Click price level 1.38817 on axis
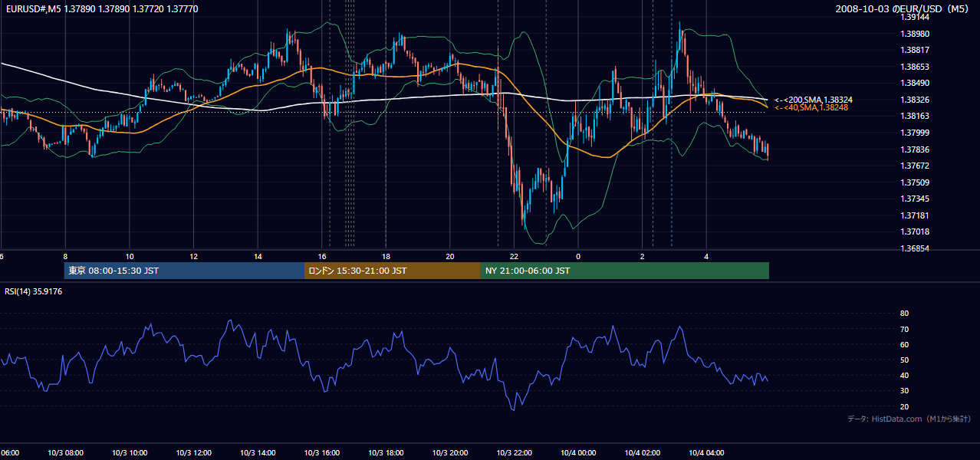The width and height of the screenshot is (980, 460). coord(916,51)
